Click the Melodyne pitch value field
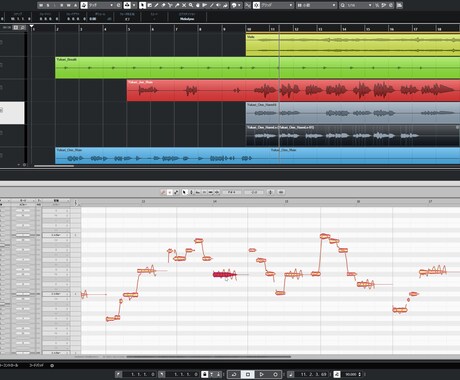Image resolution: width=460 pixels, height=380 pixels. point(232,192)
